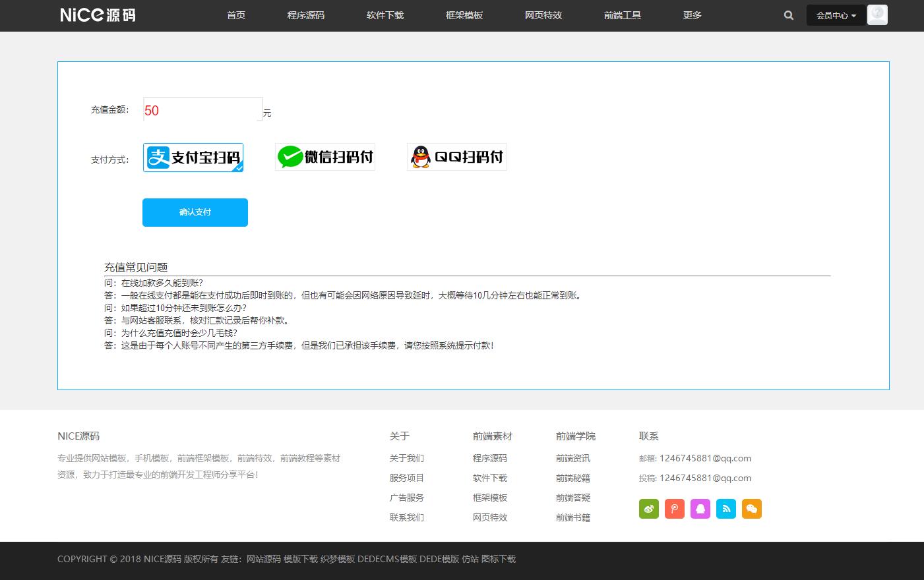This screenshot has width=924, height=580.
Task: Click the 邮箱 email address
Action: click(705, 458)
